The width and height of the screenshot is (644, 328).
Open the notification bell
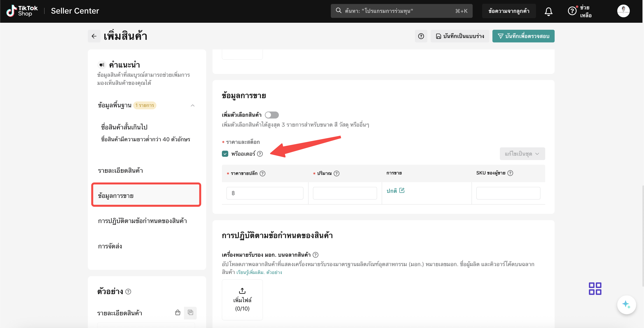click(x=548, y=11)
